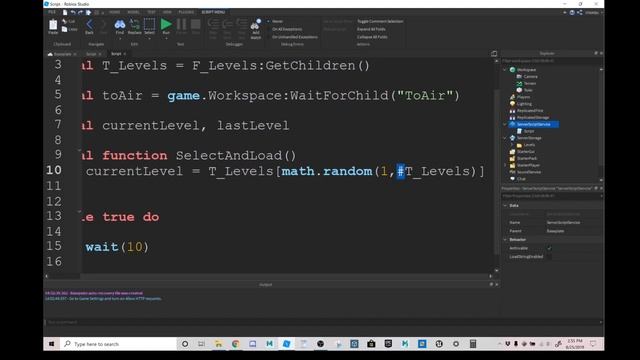Click the Add Watch binoculars icon
640x360 pixels.
[x=256, y=25]
